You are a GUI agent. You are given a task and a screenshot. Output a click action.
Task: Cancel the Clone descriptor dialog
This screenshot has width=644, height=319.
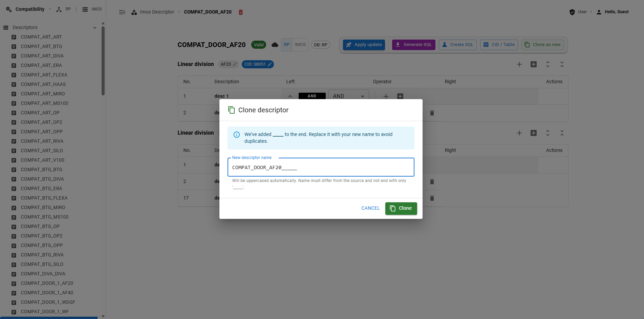[370, 208]
